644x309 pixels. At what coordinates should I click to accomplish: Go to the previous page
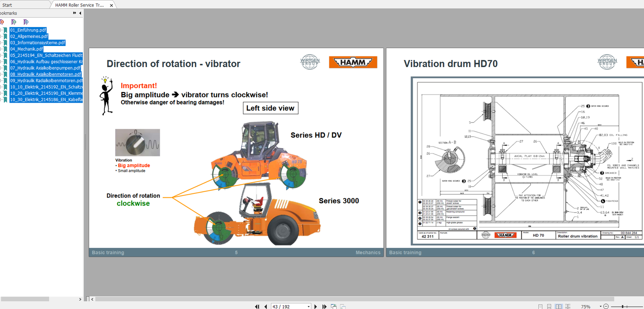pos(266,306)
